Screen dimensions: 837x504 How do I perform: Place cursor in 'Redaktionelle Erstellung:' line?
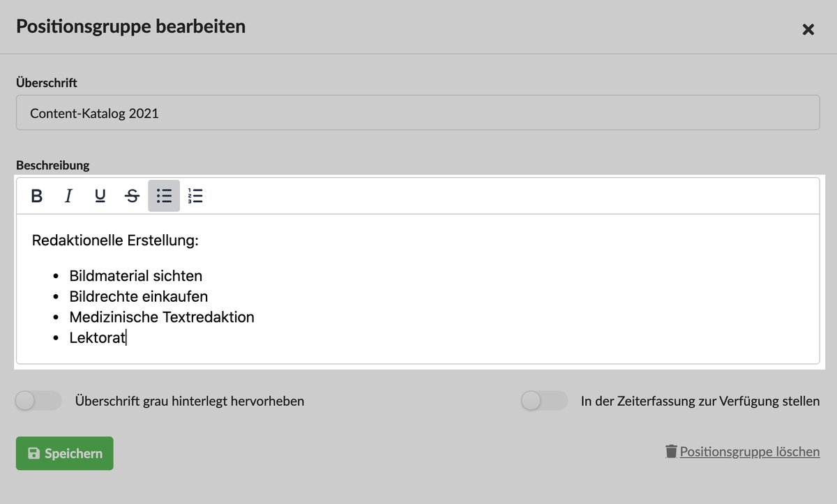(x=115, y=241)
